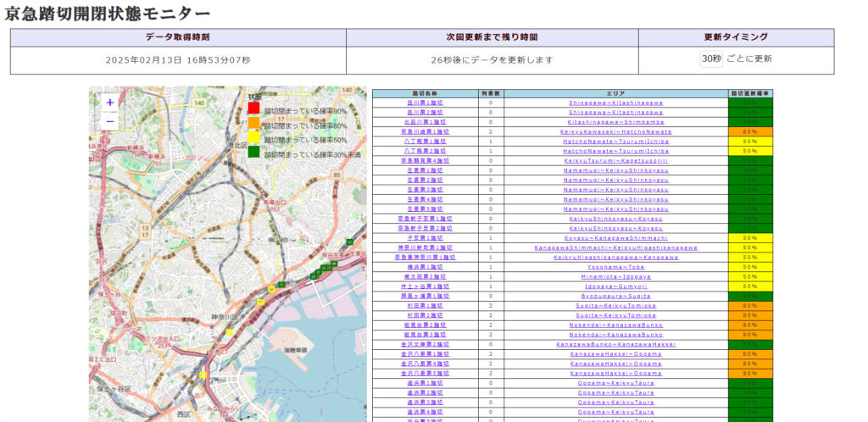Open the Byobugaura~Sugita area link
This screenshot has height=422, width=868.
tap(616, 296)
